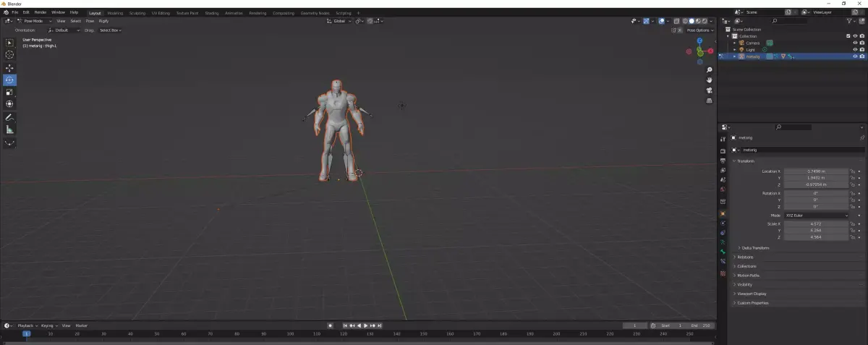Image resolution: width=868 pixels, height=345 pixels.
Task: Open Pose Mode dropdown
Action: pyautogui.click(x=34, y=21)
